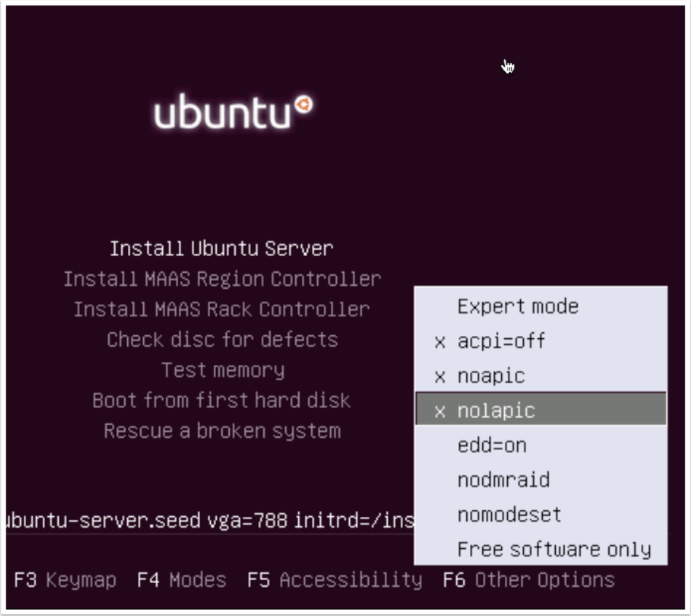Click the boot options command line
This screenshot has height=616, width=691.
pyautogui.click(x=209, y=521)
